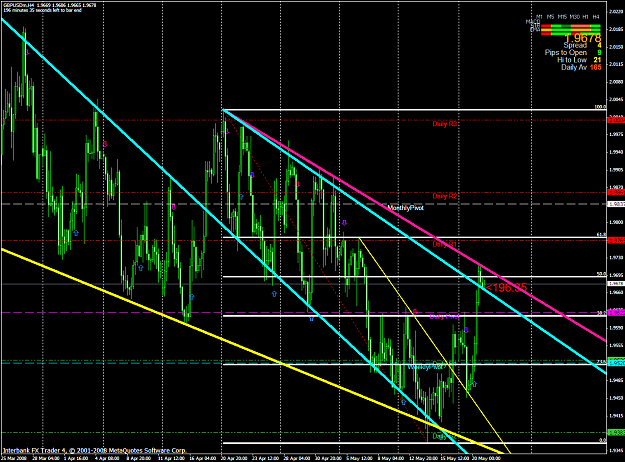The width and height of the screenshot is (625, 462).
Task: Click the Daily R2 level label
Action: pyautogui.click(x=445, y=196)
